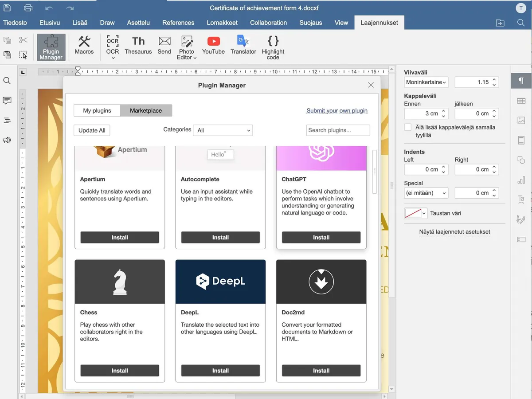This screenshot has width=532, height=399.
Task: Open Table settings in right sidebar
Action: (x=521, y=101)
